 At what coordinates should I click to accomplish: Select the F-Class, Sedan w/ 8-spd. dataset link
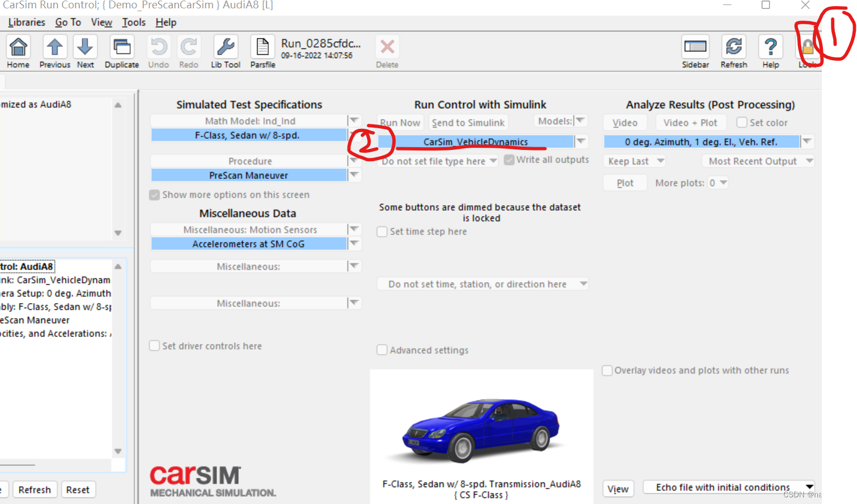249,135
